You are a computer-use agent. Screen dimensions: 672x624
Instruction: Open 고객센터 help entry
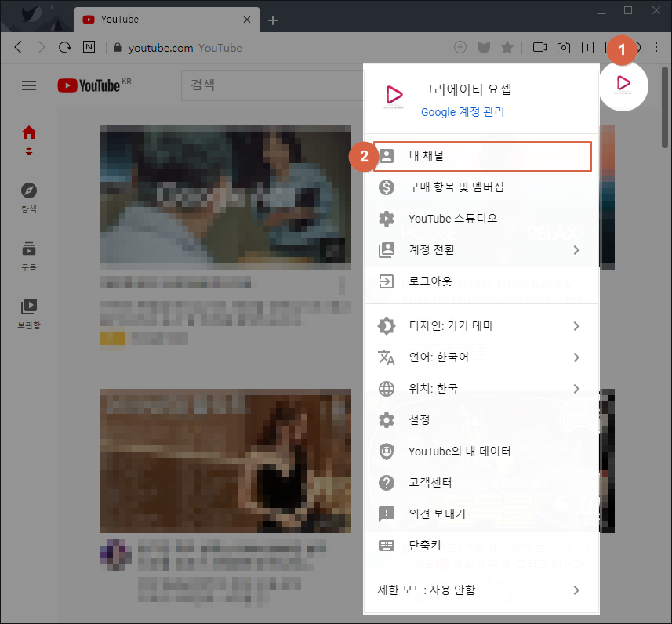(x=481, y=482)
